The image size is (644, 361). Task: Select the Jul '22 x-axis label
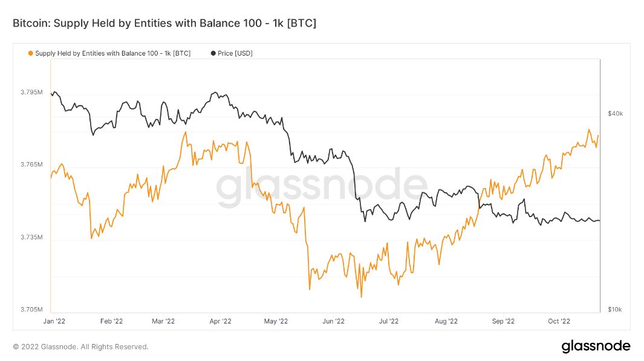pyautogui.click(x=388, y=321)
